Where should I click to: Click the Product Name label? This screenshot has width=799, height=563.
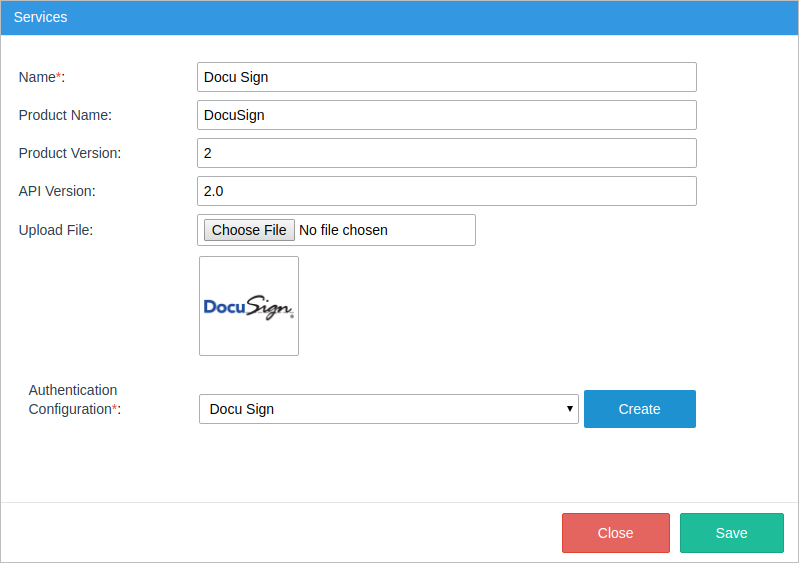coord(65,115)
